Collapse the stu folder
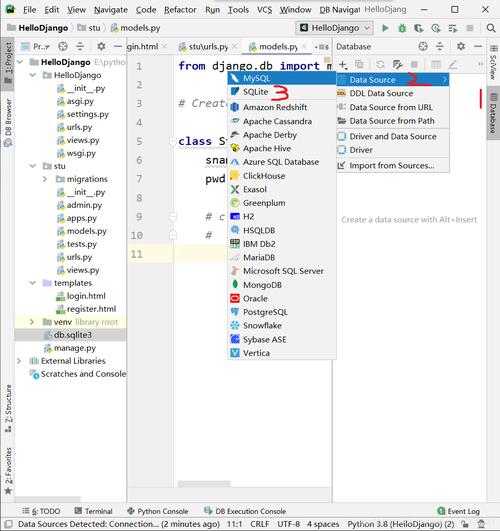Image resolution: width=500 pixels, height=531 pixels. coord(33,166)
